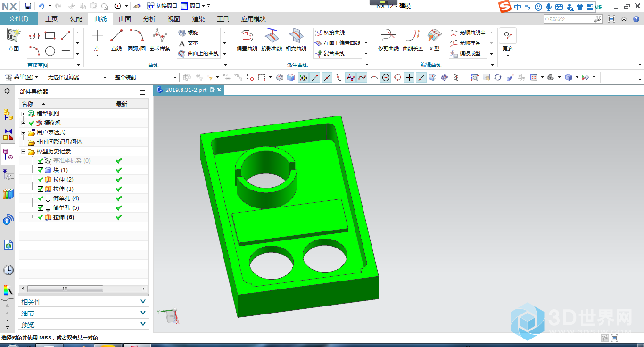This screenshot has width=644, height=347.
Task: Toggle checkbox for 简单孔 (4) feature
Action: (41, 198)
